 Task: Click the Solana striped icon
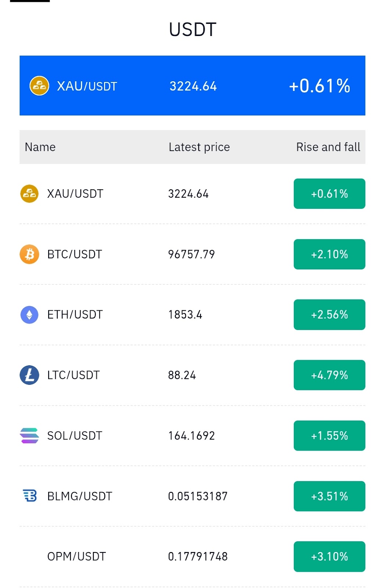[29, 435]
